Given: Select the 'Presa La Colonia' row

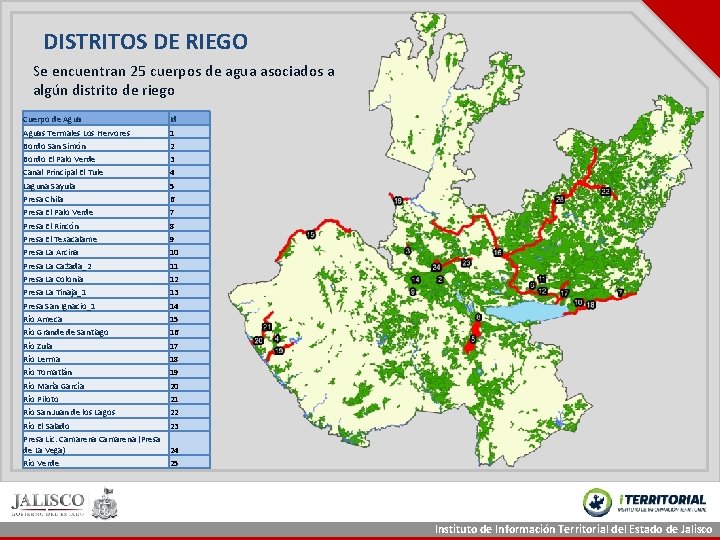Looking at the screenshot, I should tap(116, 279).
